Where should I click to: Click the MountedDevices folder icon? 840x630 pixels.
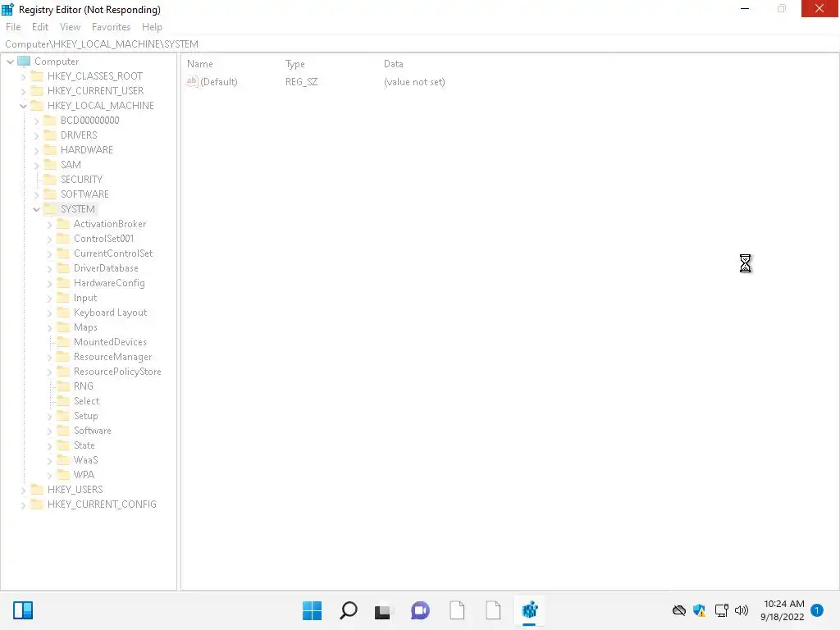click(x=62, y=342)
